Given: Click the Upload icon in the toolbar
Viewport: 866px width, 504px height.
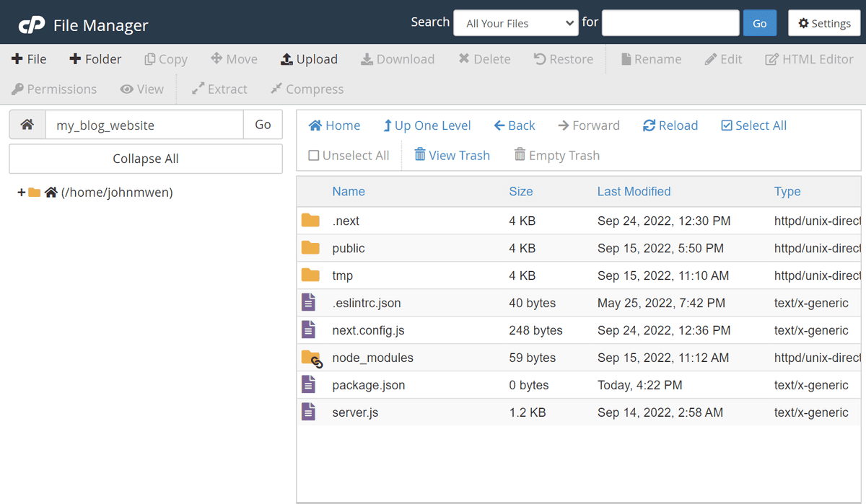Looking at the screenshot, I should tap(310, 58).
